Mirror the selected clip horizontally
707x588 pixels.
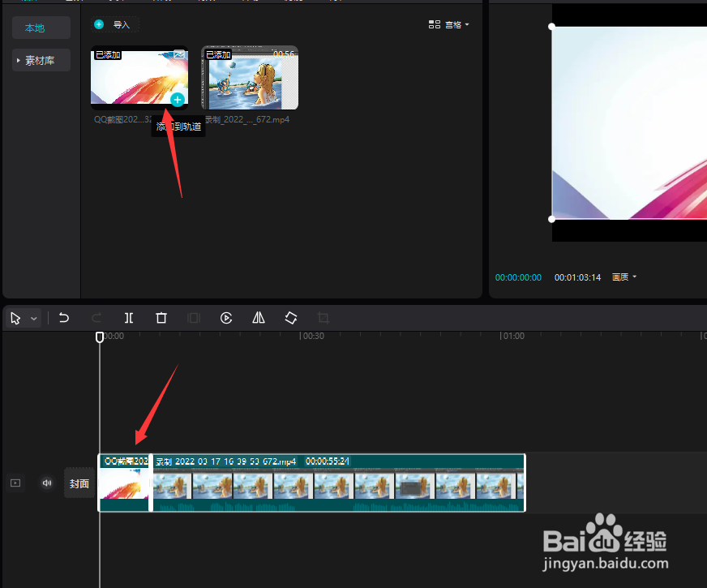[x=259, y=318]
